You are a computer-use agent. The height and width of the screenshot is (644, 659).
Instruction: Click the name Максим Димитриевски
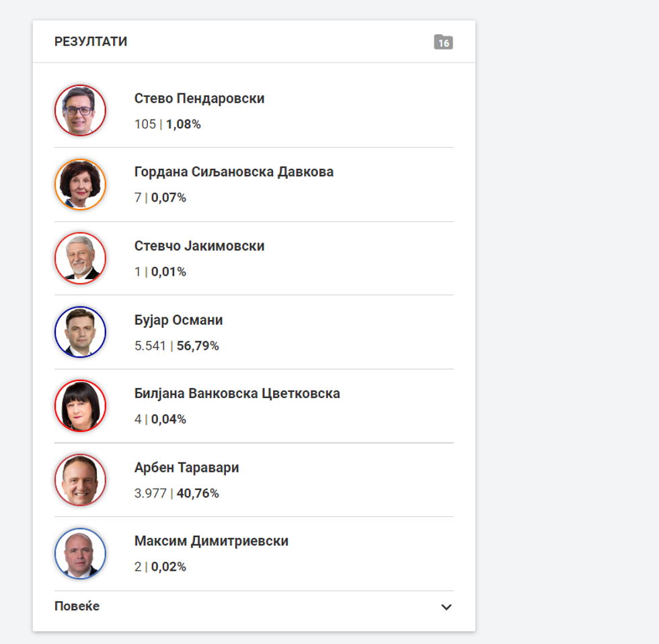tap(211, 541)
